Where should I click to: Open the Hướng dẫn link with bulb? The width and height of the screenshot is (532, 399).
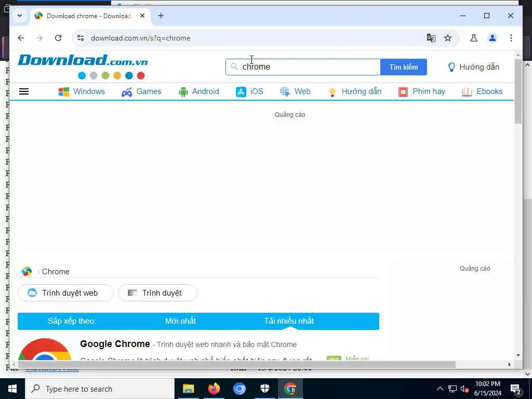[473, 67]
